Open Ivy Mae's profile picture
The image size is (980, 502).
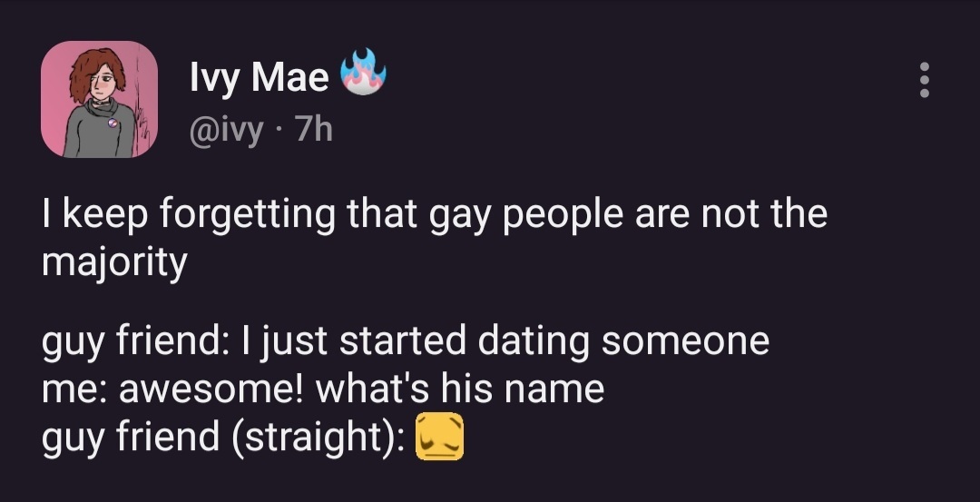tap(99, 99)
